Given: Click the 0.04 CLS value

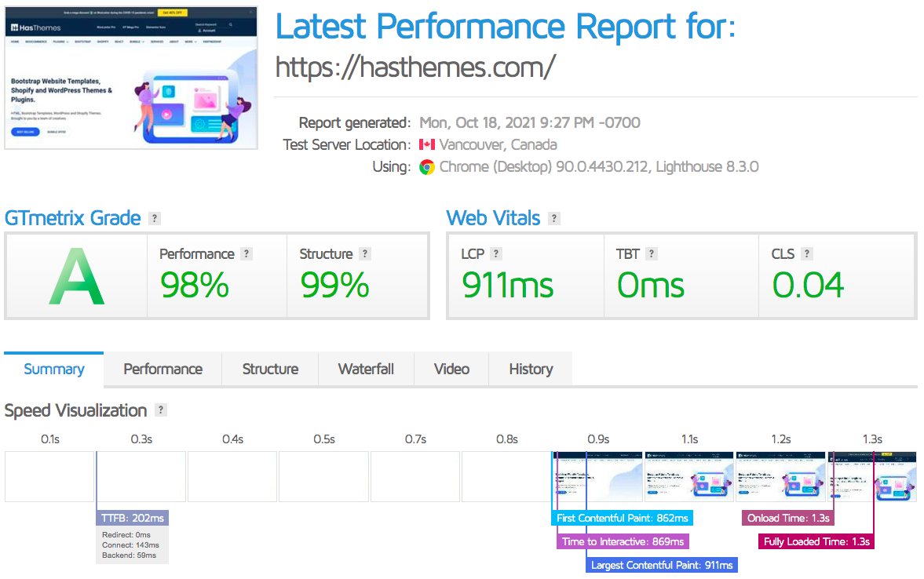Looking at the screenshot, I should [x=808, y=286].
